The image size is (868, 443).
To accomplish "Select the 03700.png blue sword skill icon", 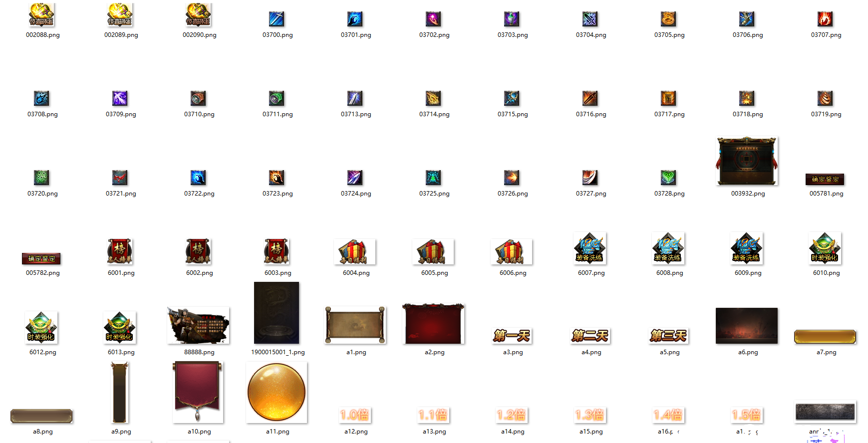I will pyautogui.click(x=277, y=19).
